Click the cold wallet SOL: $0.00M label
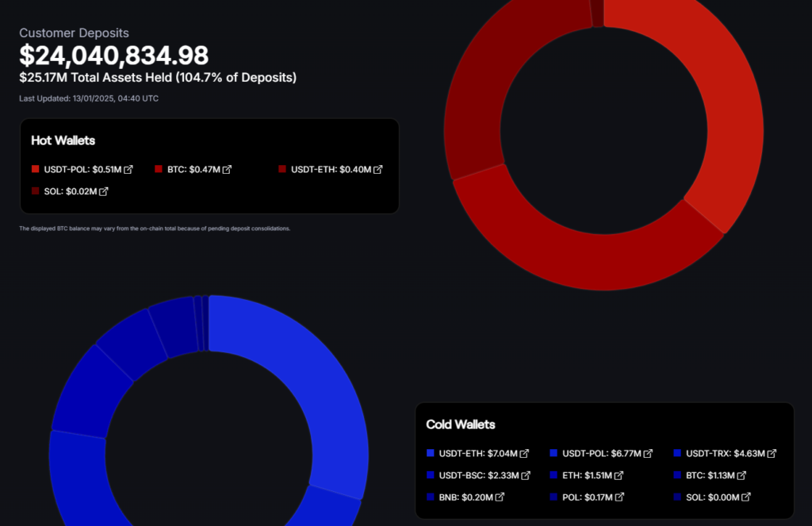The image size is (812, 526). point(712,497)
